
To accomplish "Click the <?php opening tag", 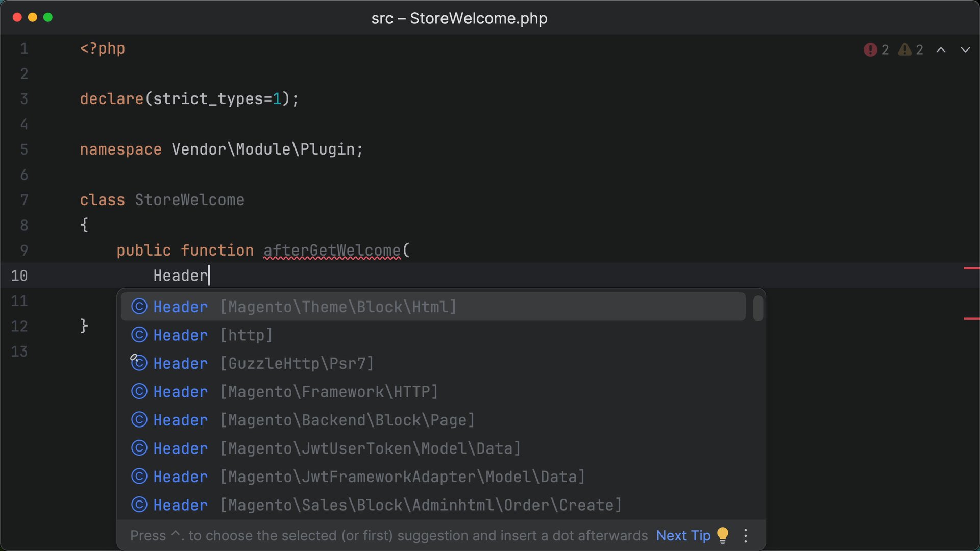I will (102, 48).
